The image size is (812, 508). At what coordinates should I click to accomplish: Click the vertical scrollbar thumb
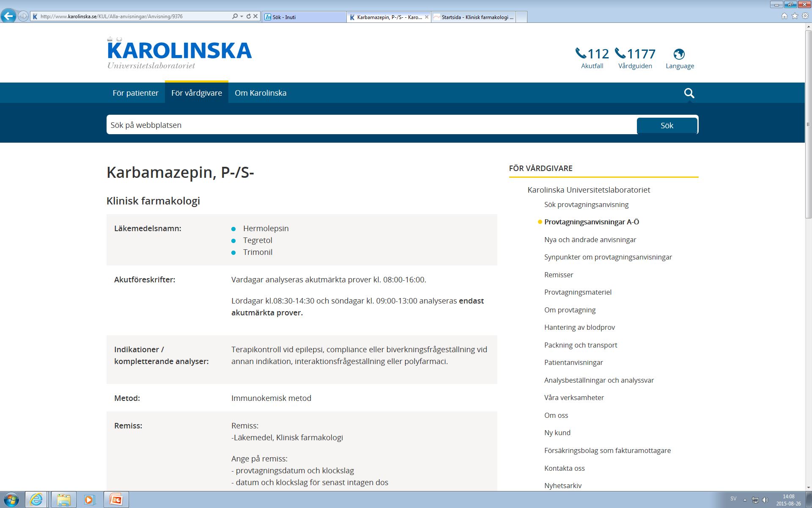click(808, 124)
